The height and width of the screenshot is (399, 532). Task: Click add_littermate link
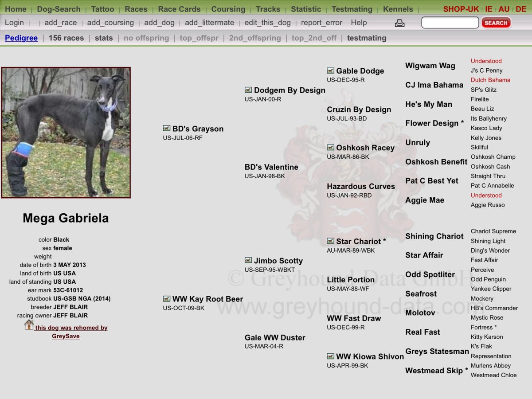[x=209, y=23]
